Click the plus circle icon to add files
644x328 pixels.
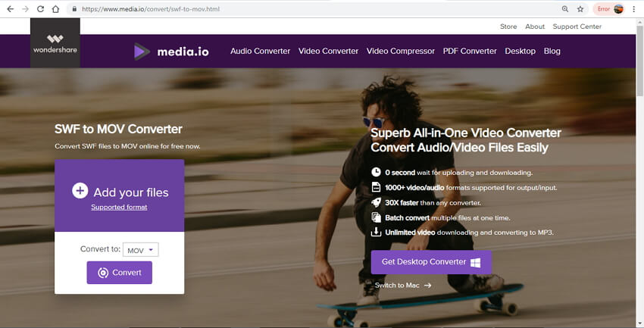click(x=80, y=191)
